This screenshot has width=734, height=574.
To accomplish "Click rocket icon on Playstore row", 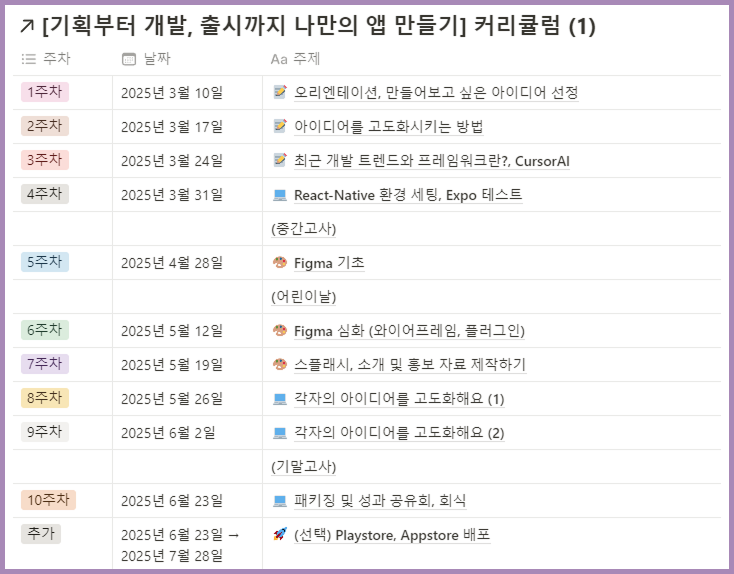I will pos(280,534).
